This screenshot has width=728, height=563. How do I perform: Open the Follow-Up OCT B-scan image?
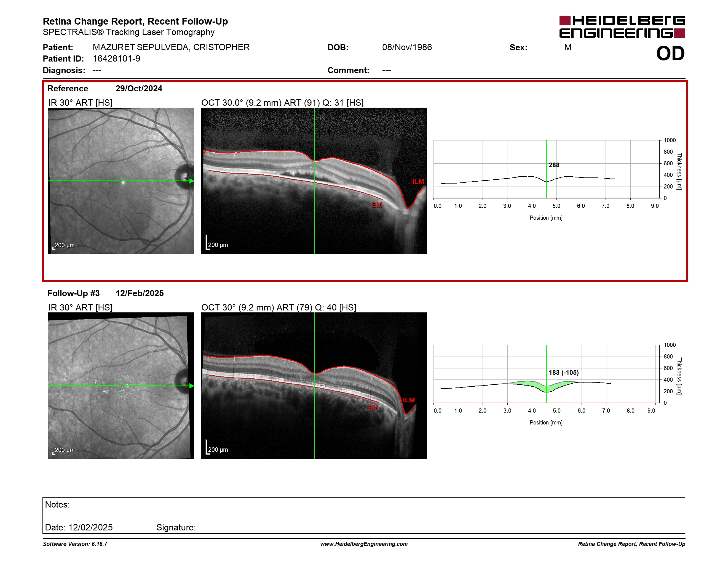pyautogui.click(x=314, y=386)
